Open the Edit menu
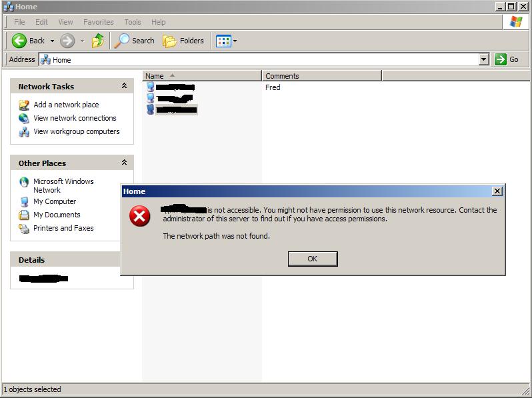This screenshot has height=398, width=532. (x=41, y=22)
